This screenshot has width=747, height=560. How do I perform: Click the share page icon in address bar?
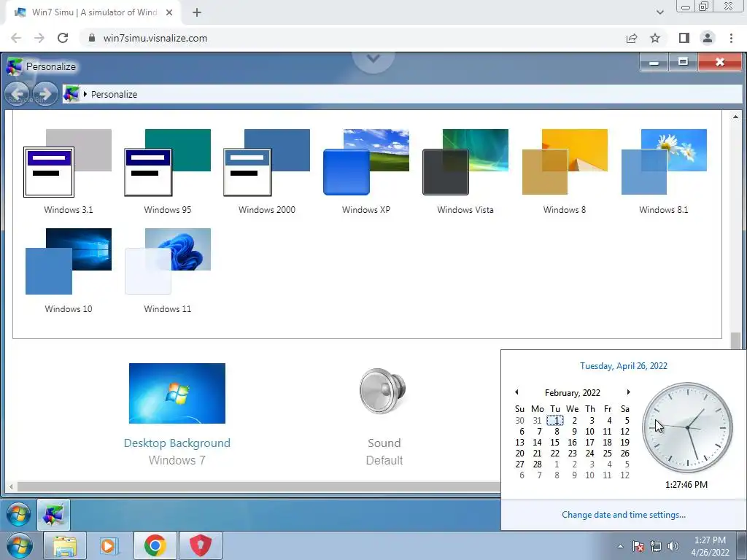632,38
